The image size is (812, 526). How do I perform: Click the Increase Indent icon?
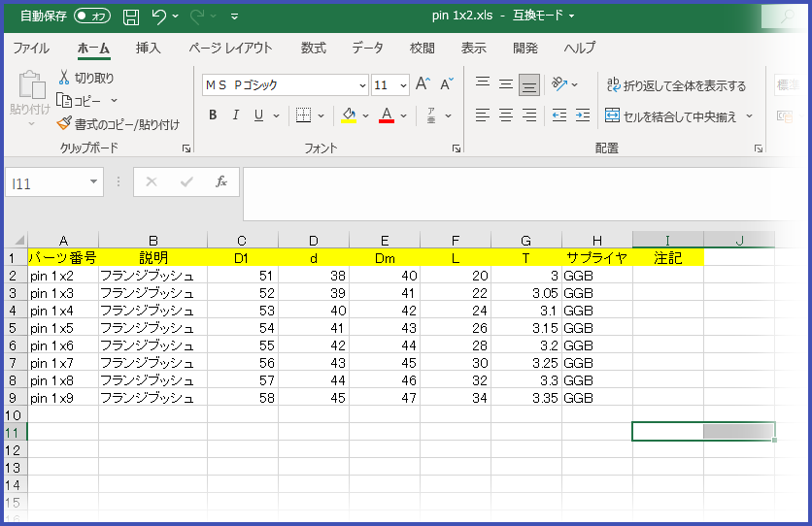[x=583, y=115]
